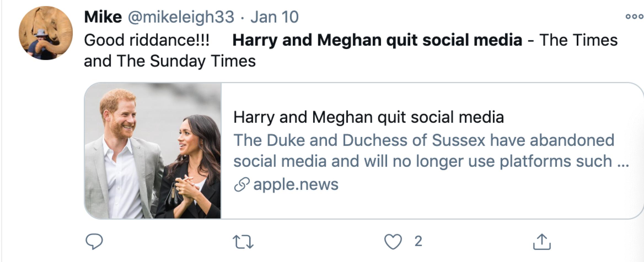Open the share menu via the upload arrow icon
The width and height of the screenshot is (644, 262).
pos(542,242)
